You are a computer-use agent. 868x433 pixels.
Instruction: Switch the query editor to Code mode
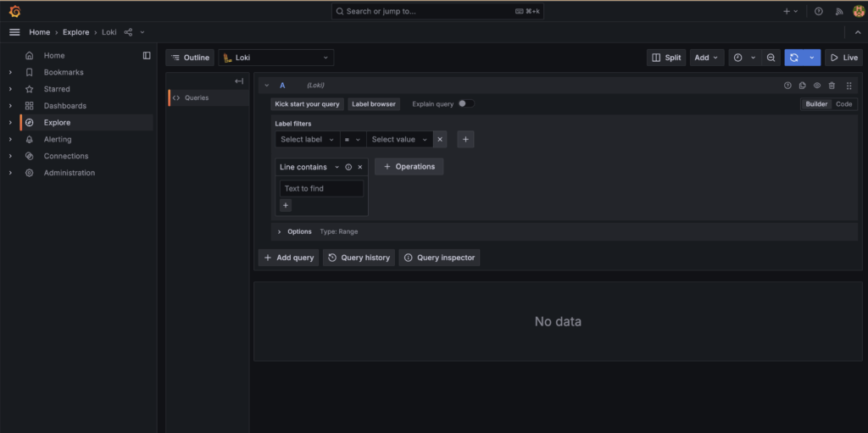pyautogui.click(x=843, y=104)
